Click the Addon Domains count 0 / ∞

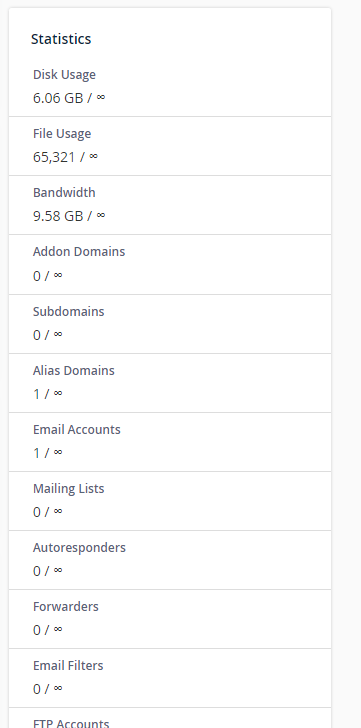point(47,276)
